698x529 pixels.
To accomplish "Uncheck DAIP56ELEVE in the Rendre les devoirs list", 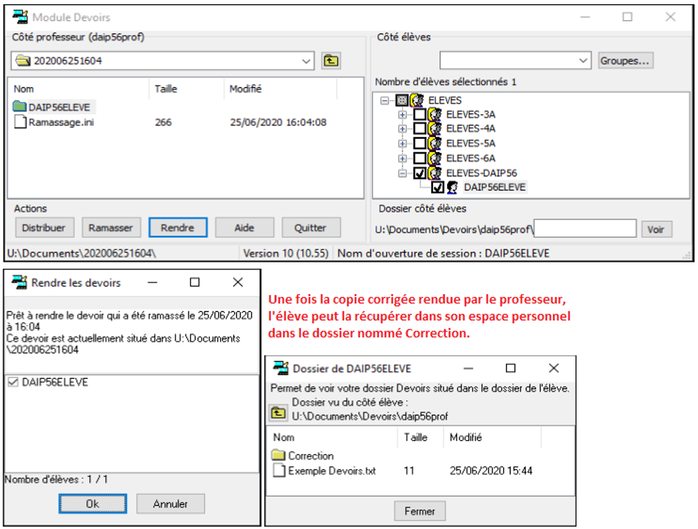I will point(12,382).
